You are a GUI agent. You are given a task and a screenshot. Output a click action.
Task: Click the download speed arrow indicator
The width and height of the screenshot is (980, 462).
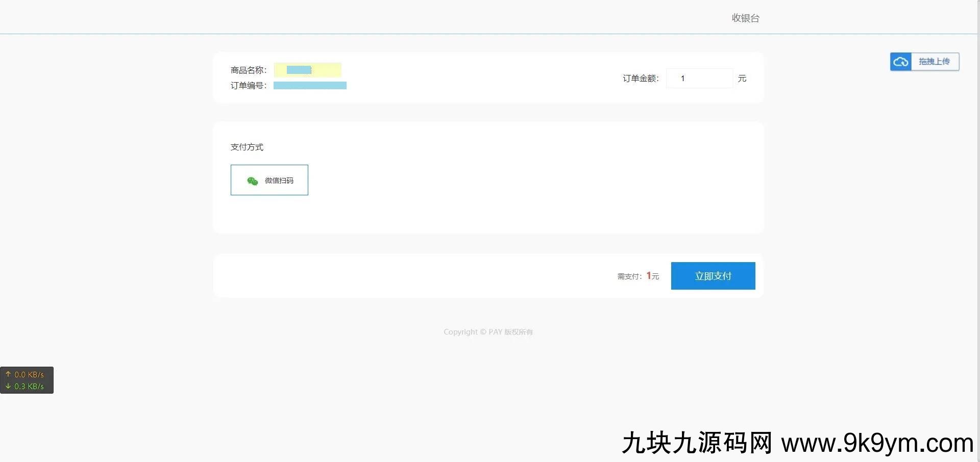[8, 386]
